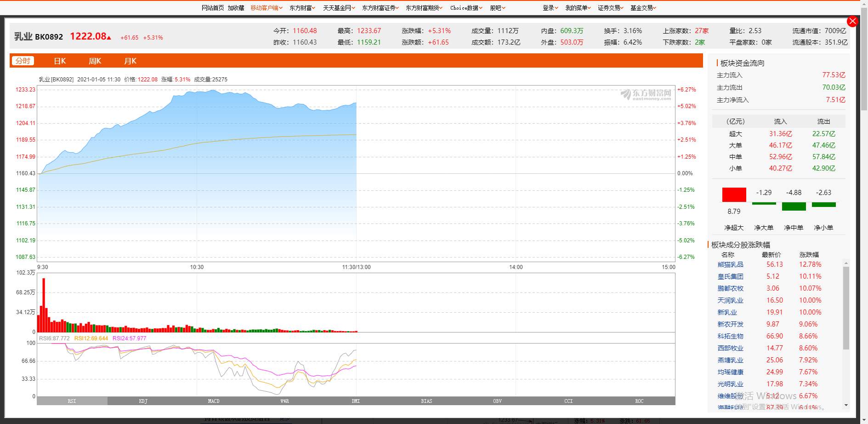
Task: Select the ROC indicator tab
Action: [639, 401]
